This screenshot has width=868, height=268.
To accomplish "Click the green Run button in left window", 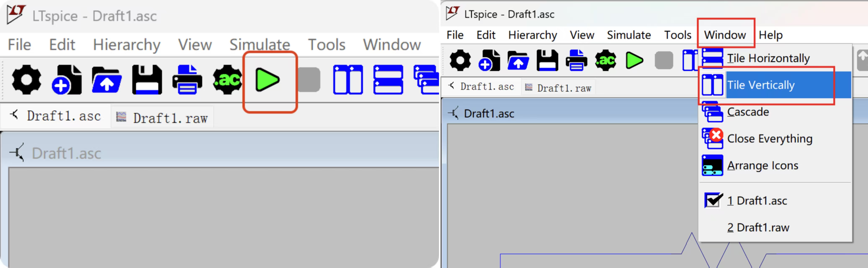I will point(267,80).
